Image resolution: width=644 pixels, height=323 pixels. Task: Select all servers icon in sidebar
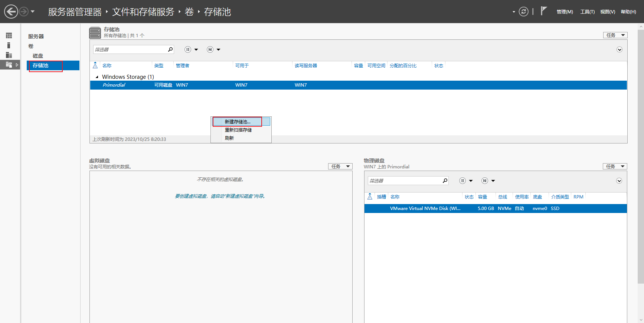click(9, 55)
